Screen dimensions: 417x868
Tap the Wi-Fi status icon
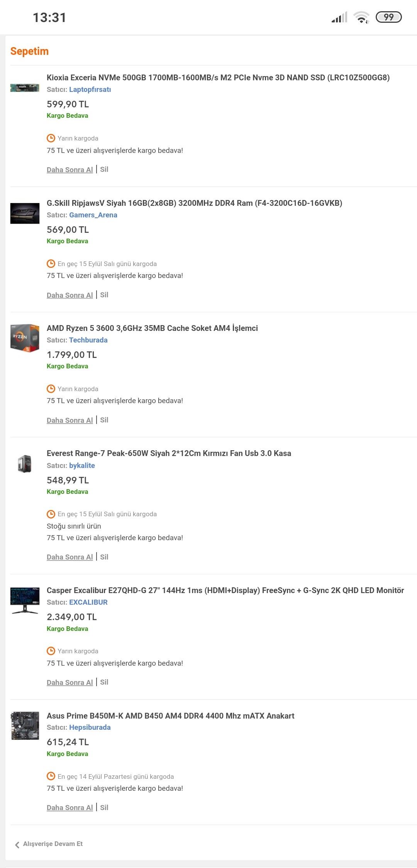point(361,17)
